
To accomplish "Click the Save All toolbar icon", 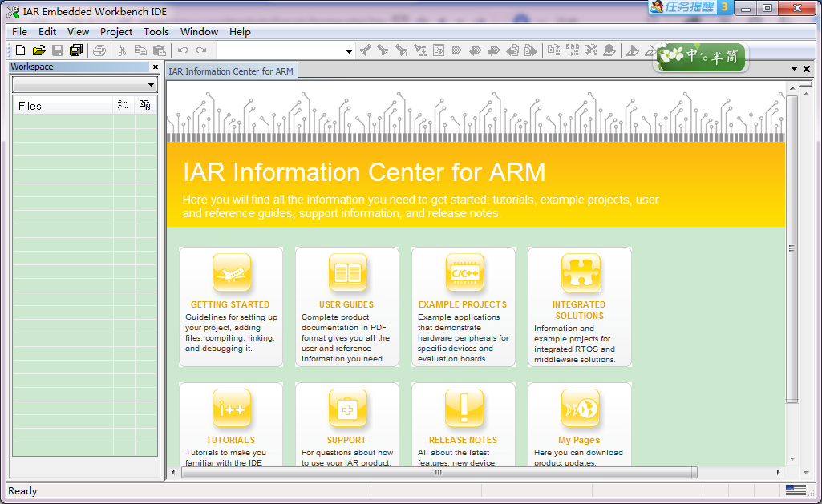I will tap(76, 50).
